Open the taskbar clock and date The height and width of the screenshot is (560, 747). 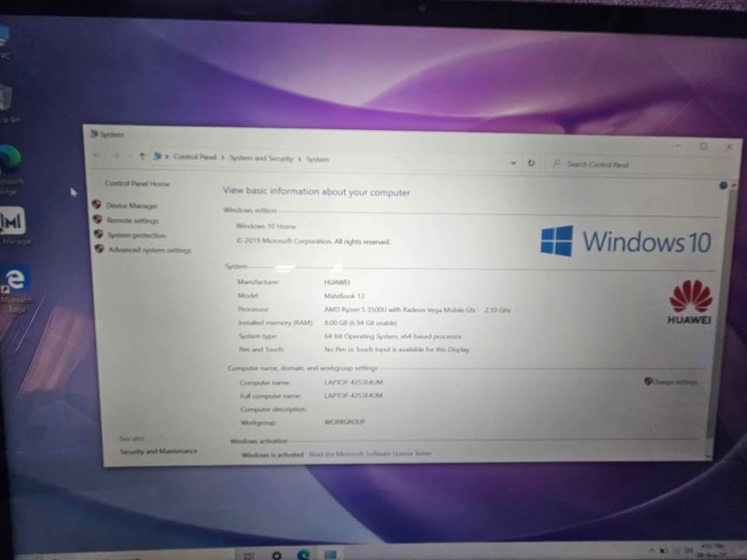click(x=712, y=551)
